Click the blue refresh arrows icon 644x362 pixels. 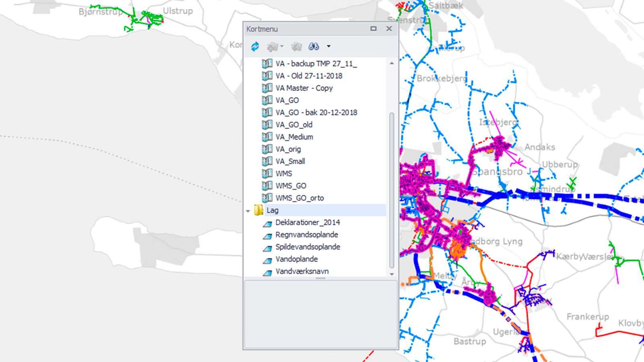point(255,47)
